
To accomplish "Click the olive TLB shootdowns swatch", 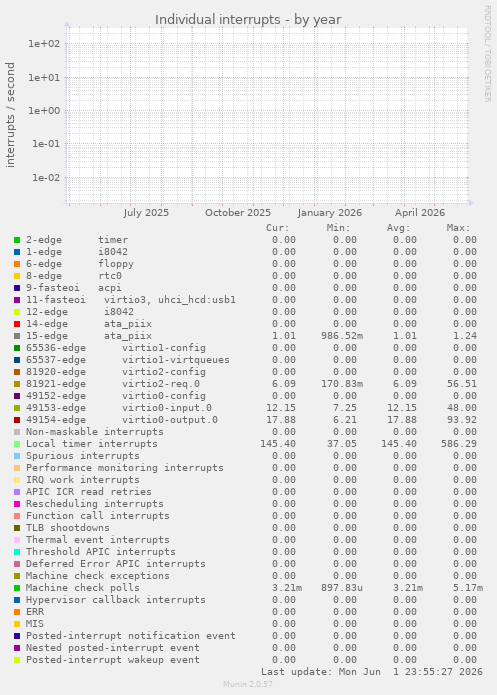I will [17, 528].
